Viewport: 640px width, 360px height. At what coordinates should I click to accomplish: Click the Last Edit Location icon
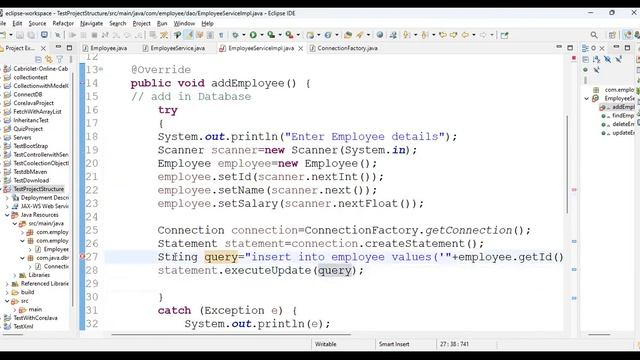pyautogui.click(x=442, y=35)
